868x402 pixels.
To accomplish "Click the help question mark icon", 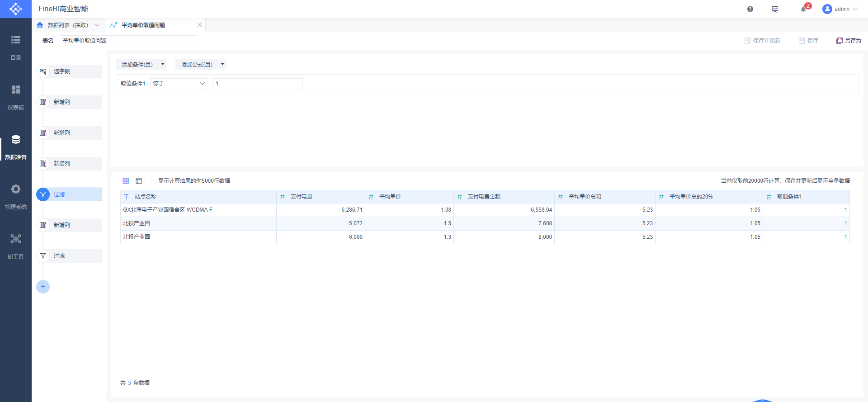I will [750, 9].
